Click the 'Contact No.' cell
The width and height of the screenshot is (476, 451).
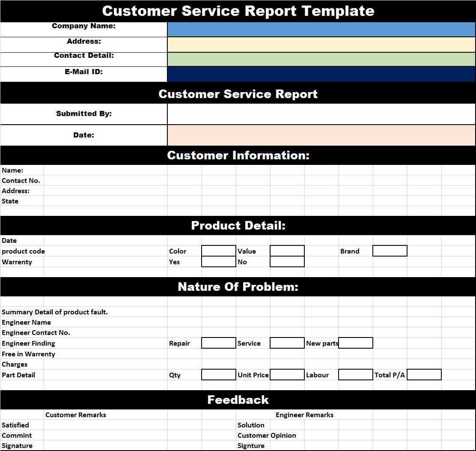21,181
